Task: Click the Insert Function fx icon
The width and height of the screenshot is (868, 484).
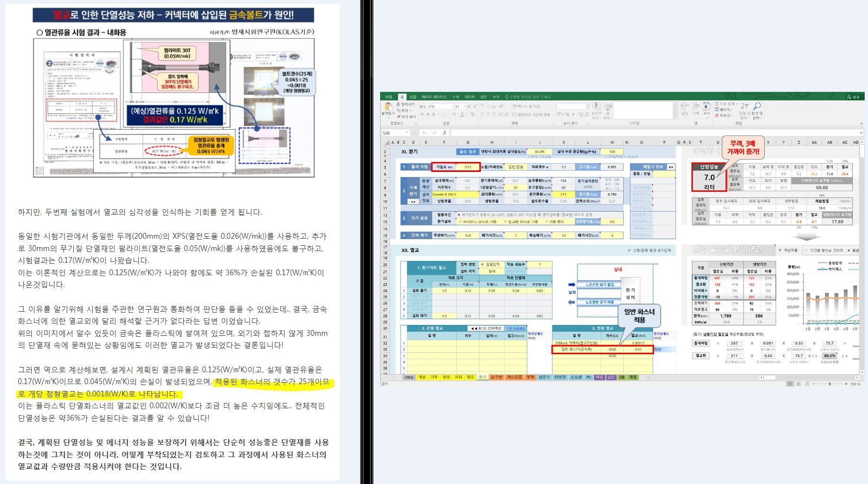Action: [x=444, y=133]
